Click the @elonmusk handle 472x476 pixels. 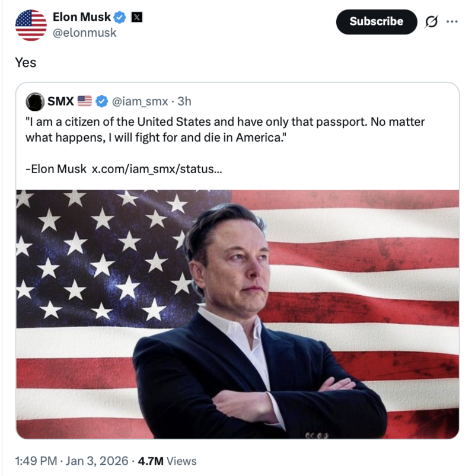pyautogui.click(x=84, y=33)
